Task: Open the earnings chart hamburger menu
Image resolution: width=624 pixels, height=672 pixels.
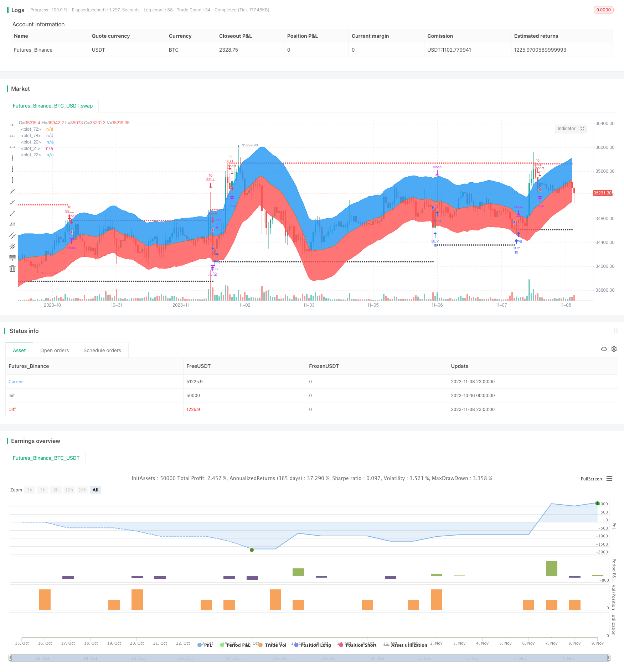Action: coord(609,479)
